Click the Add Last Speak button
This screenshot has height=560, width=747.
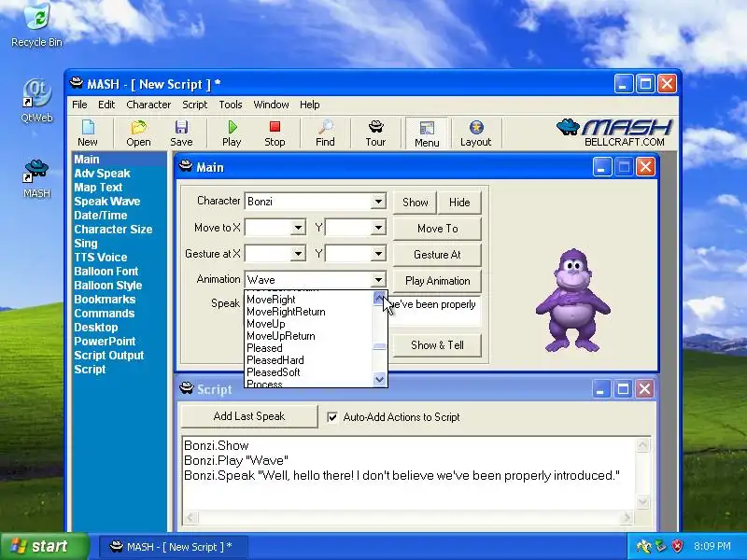[249, 416]
